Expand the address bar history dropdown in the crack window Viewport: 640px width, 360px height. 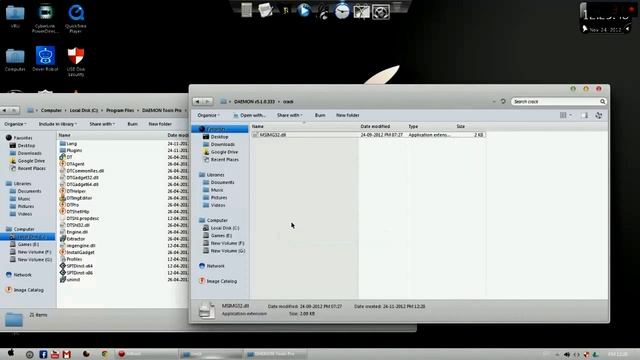click(494, 101)
